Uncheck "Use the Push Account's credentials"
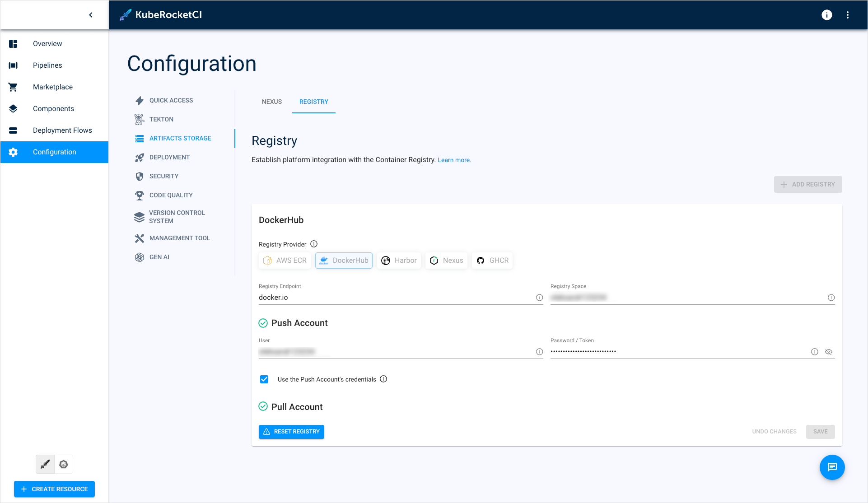 [264, 379]
